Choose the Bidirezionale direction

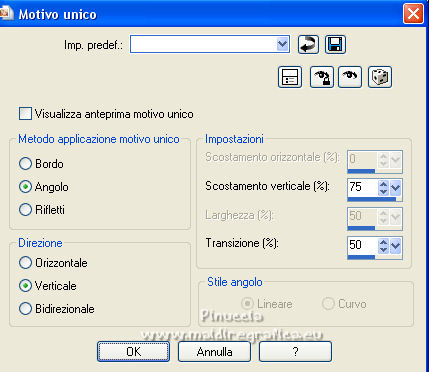coord(25,309)
